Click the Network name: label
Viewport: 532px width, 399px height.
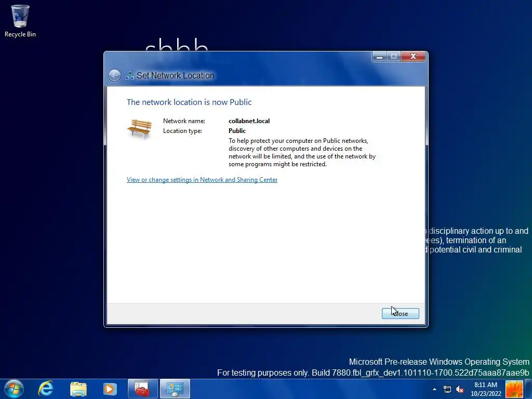pyautogui.click(x=184, y=121)
